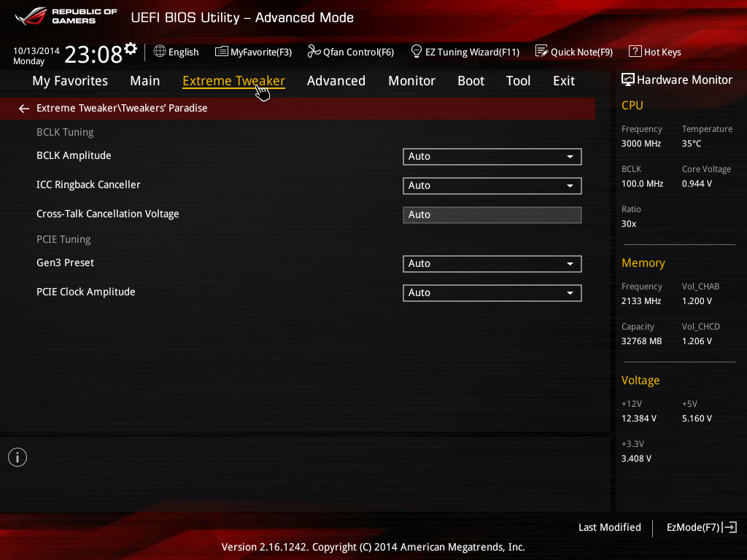The image size is (747, 560).
Task: Click the Cross-Talk Cancellation Voltage field
Action: pos(492,215)
